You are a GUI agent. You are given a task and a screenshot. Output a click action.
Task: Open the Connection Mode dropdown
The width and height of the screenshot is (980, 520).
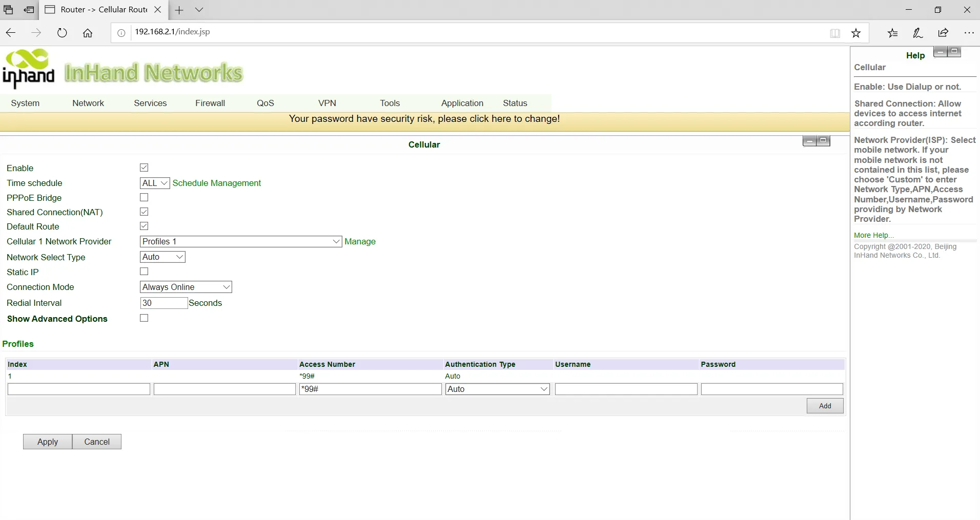click(x=186, y=287)
